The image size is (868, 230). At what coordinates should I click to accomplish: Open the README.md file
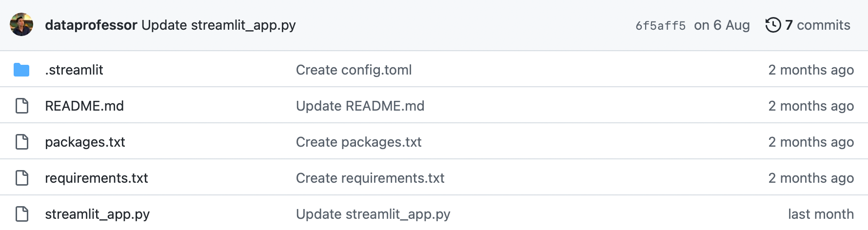84,106
